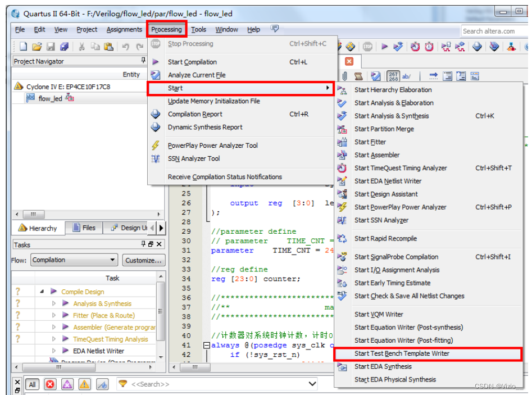532x395 pixels.
Task: Select Start Test Bench Template Writer
Action: point(428,353)
